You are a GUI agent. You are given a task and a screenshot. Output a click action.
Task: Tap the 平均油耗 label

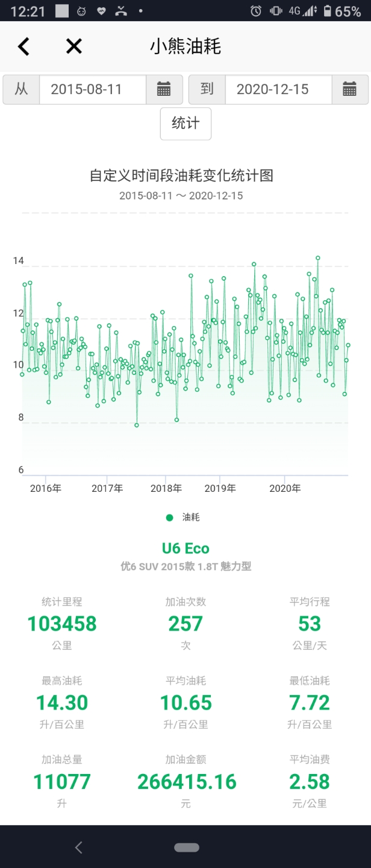185,681
